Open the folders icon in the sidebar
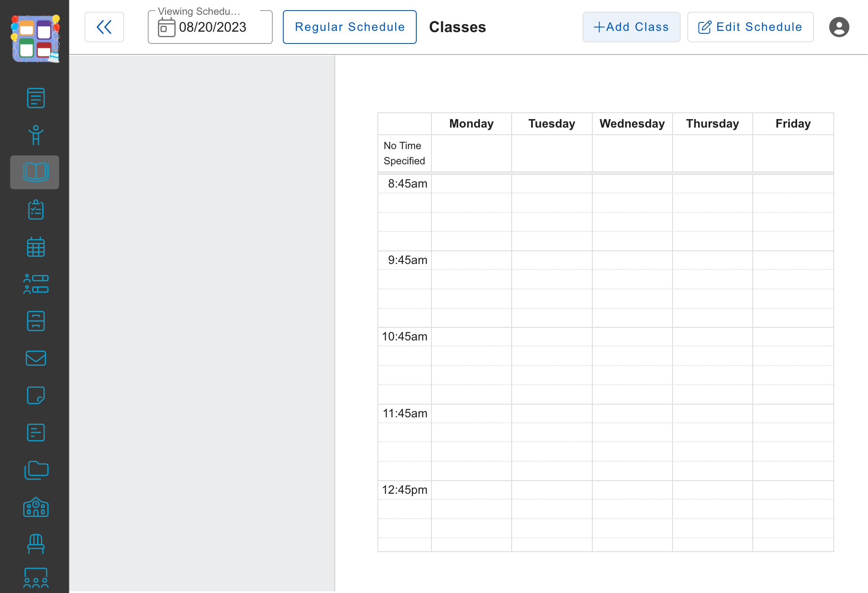The image size is (868, 593). pos(36,470)
